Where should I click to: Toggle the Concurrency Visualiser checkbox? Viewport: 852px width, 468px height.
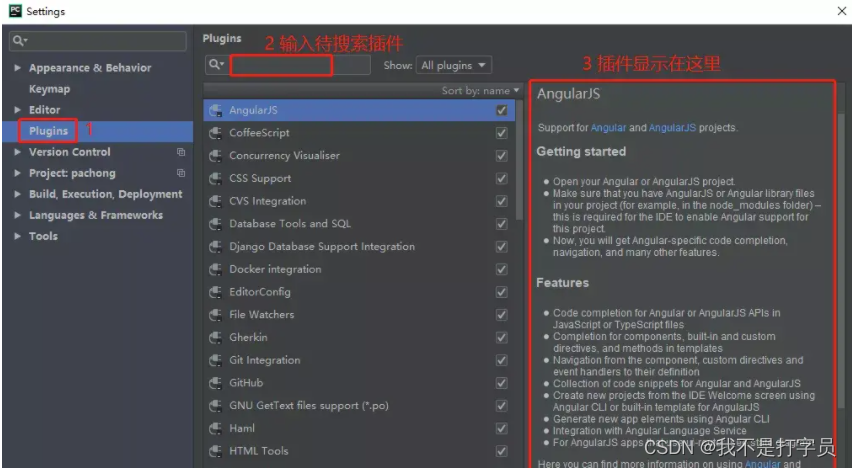pos(502,156)
